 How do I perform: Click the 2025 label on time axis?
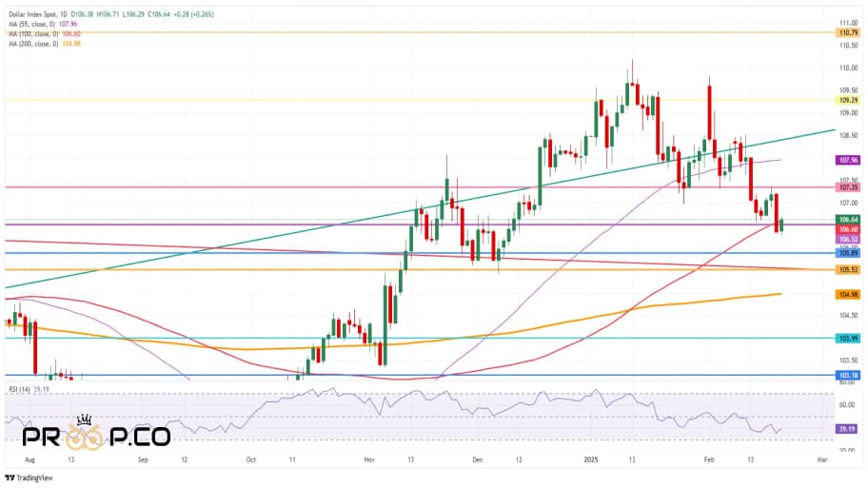point(591,459)
